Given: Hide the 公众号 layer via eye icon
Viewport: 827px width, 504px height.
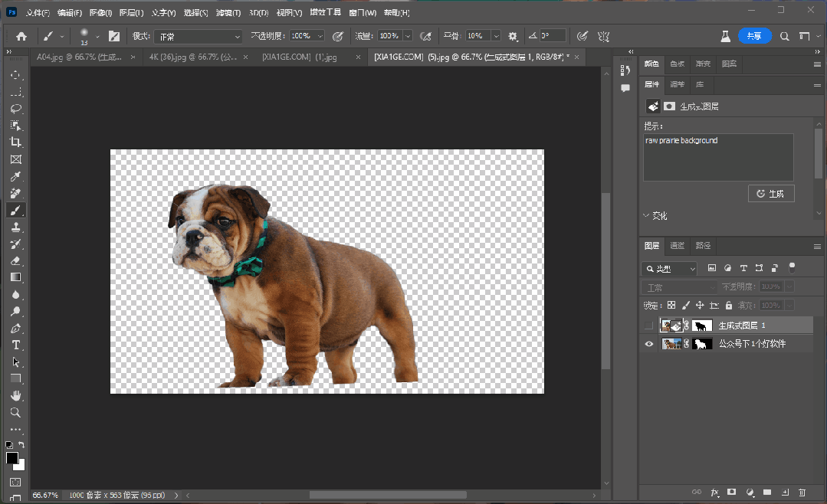Looking at the screenshot, I should coord(649,344).
